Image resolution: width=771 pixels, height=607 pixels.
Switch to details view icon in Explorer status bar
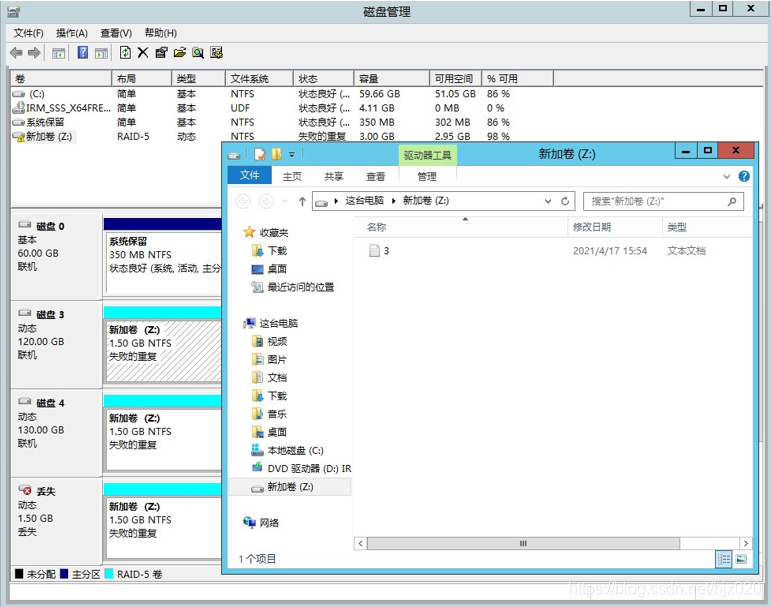[x=723, y=559]
